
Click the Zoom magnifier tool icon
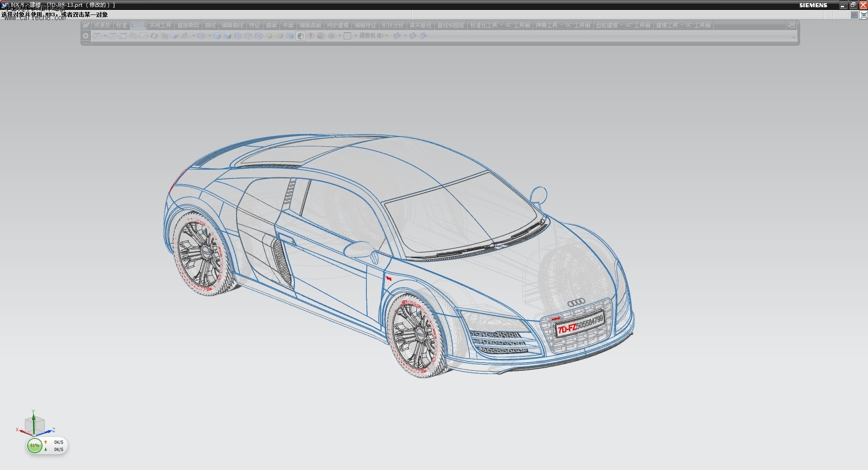133,36
